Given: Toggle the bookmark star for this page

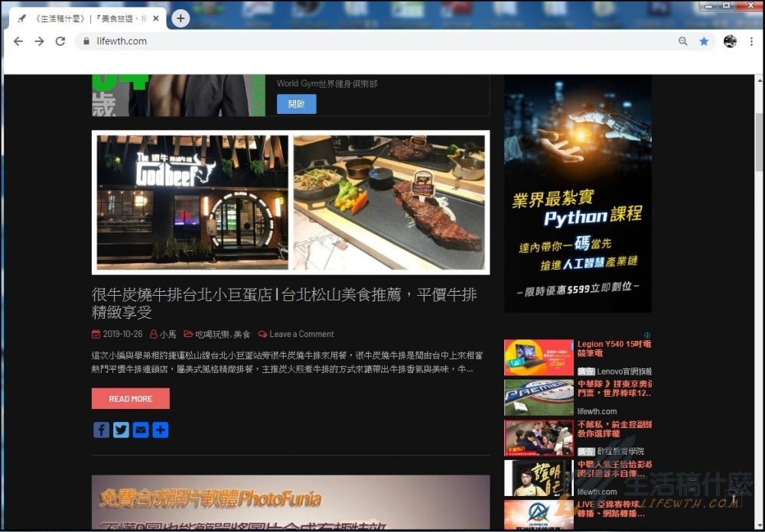Looking at the screenshot, I should 704,41.
